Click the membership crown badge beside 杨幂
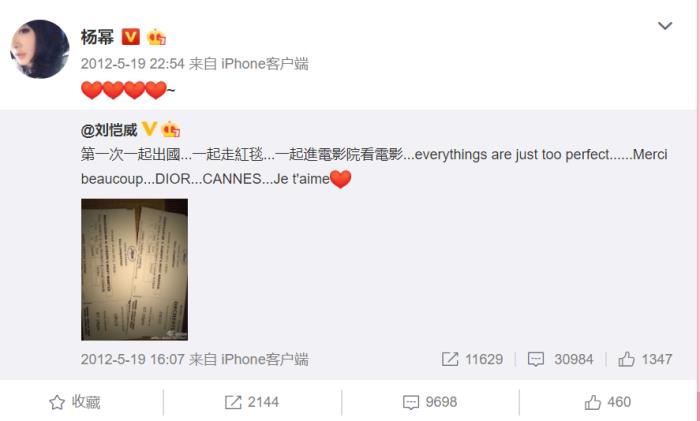The height and width of the screenshot is (421, 700). click(156, 37)
